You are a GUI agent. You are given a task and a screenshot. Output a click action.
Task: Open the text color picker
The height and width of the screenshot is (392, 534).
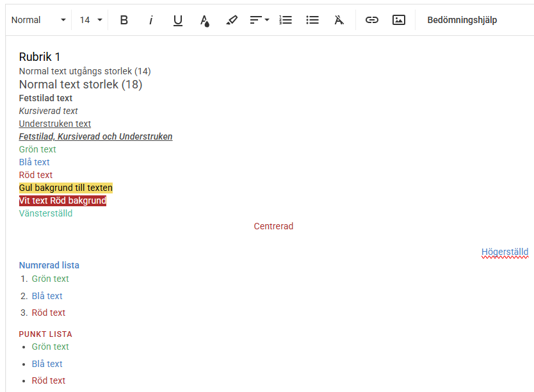[x=205, y=20]
